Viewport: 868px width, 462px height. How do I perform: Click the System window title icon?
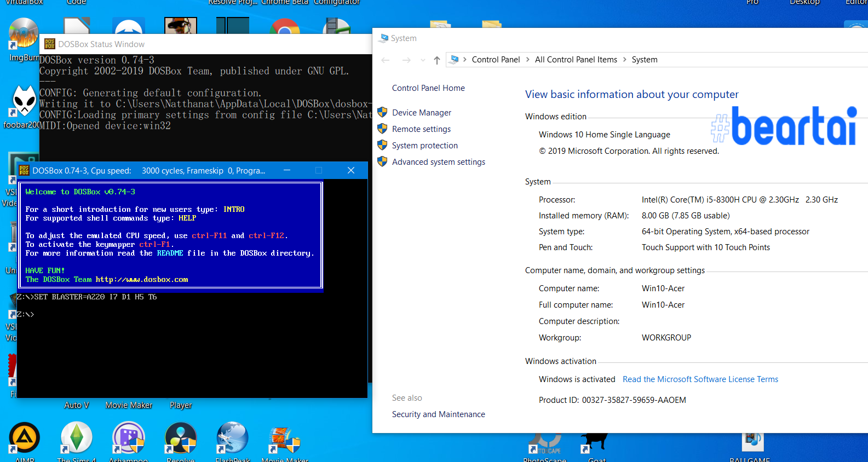(384, 38)
